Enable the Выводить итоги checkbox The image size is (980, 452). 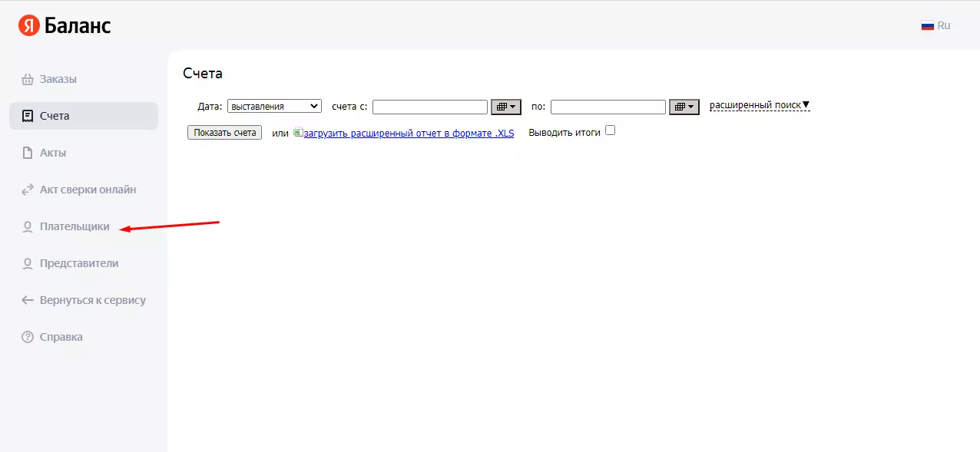(611, 130)
